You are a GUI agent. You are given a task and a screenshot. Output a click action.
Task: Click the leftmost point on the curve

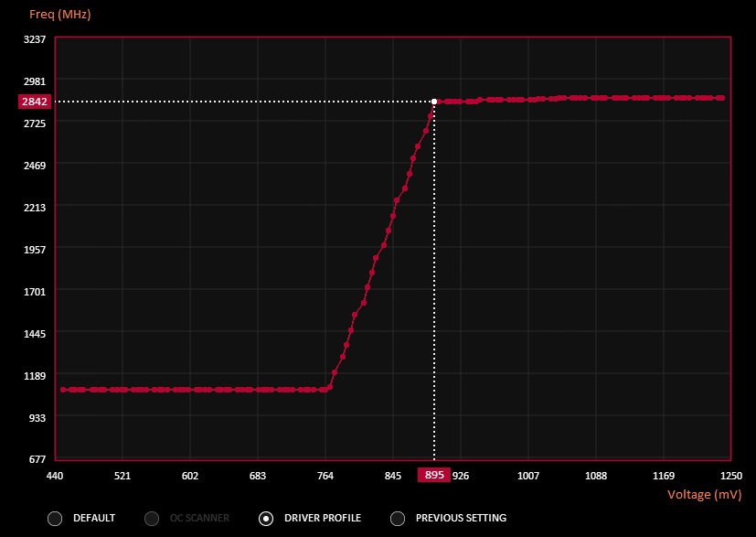(63, 390)
